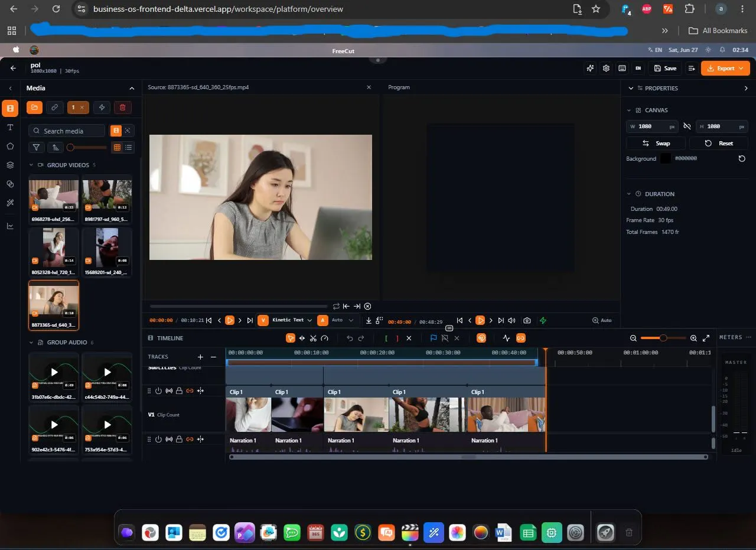Open the settings gear in header
This screenshot has width=756, height=550.
point(606,68)
